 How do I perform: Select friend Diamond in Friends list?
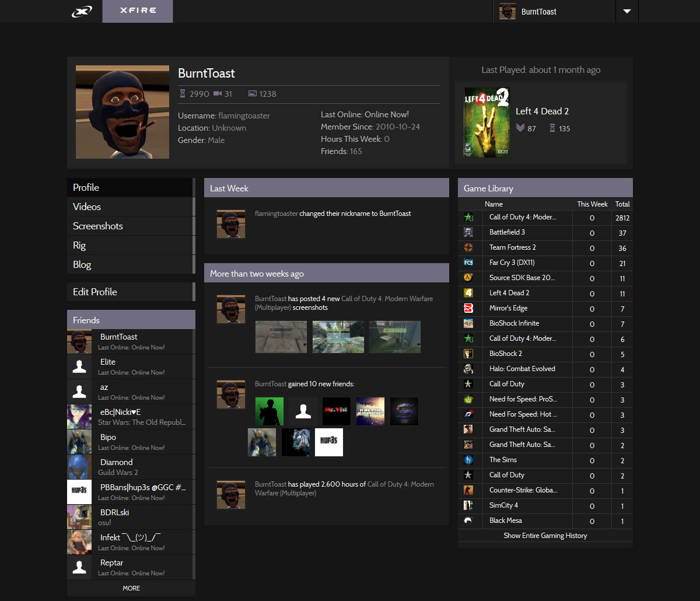117,462
